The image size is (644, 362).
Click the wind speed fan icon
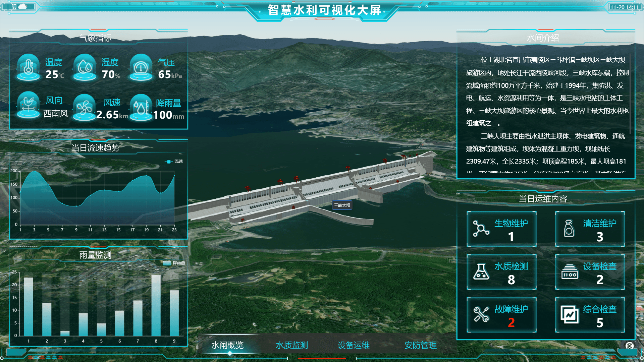(x=85, y=107)
